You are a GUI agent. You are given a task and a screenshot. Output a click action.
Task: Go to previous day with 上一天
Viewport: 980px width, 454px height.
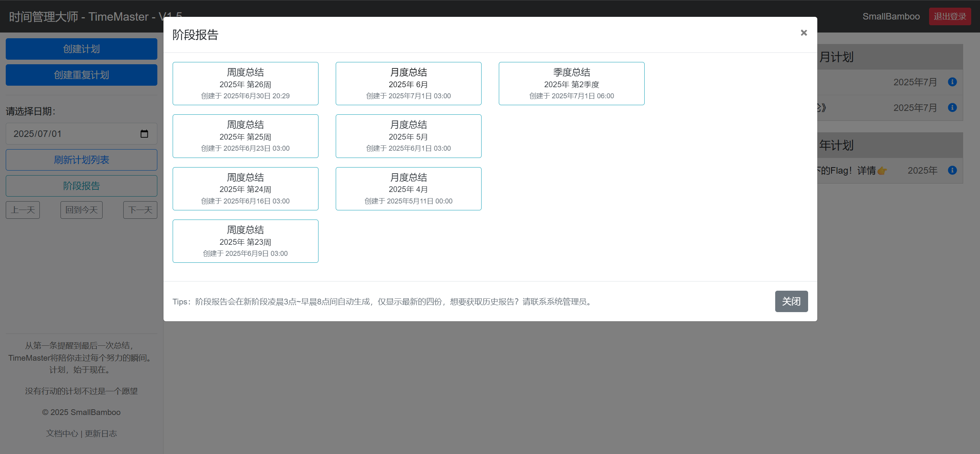23,210
